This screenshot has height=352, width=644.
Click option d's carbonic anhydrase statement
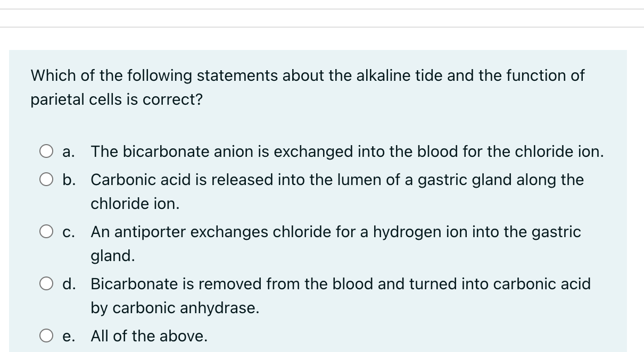click(x=341, y=284)
